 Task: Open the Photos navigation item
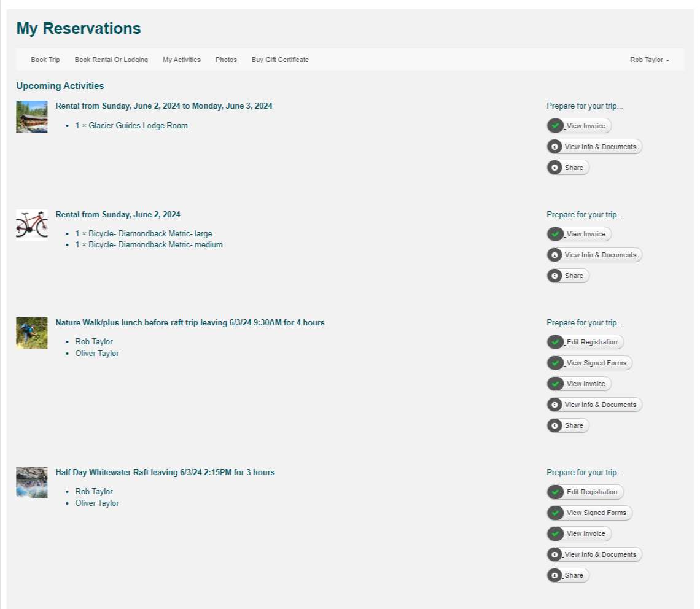tap(226, 60)
